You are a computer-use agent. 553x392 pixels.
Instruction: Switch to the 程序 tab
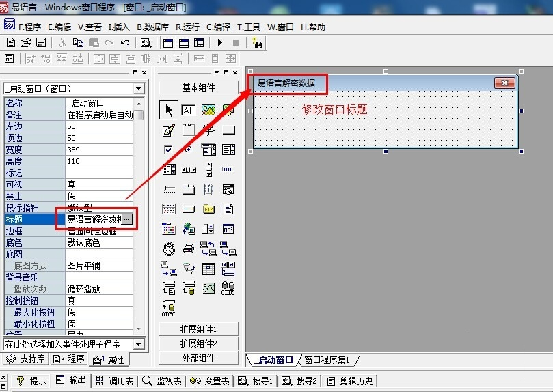pos(69,359)
